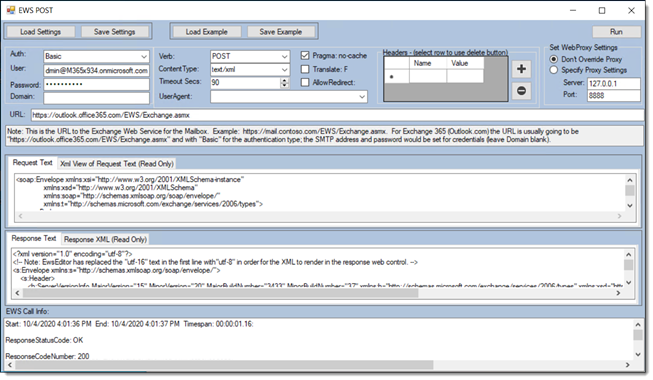Click Response Text vertical scrollbar down arrow

tap(628, 283)
